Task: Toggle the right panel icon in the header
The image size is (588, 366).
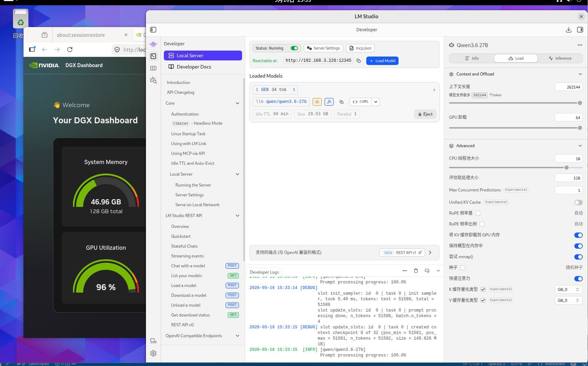Action: pos(580,30)
